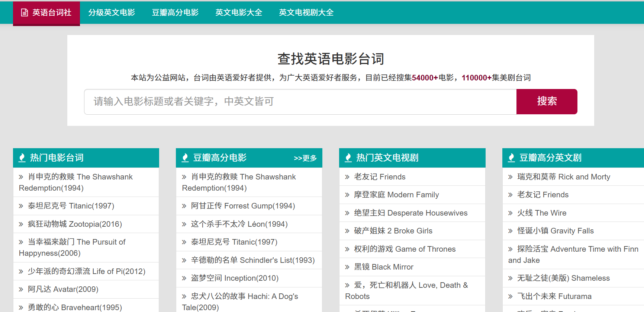Click the 热门电影台词 section header
Screen dimensions: 644x312
tap(86, 158)
